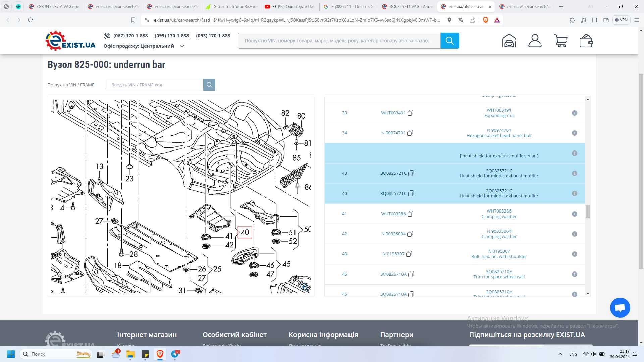Call phone number (093) 170-1-888
Viewport: 644px width, 362px height.
(213, 36)
